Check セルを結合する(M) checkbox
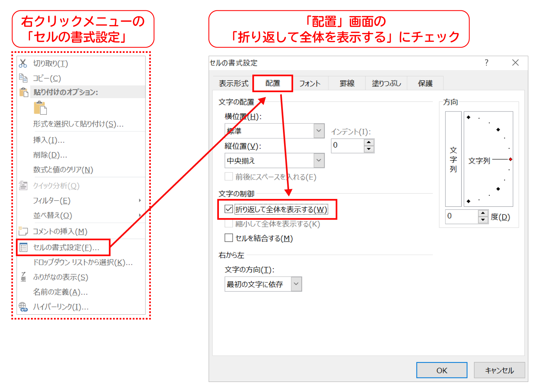540x392 pixels. click(x=229, y=238)
